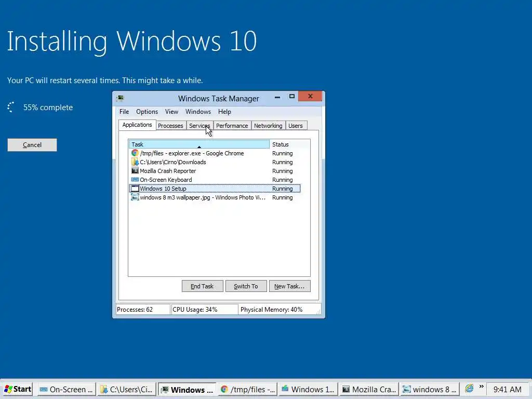Switch to the Users tab
The height and width of the screenshot is (399, 532).
click(296, 126)
